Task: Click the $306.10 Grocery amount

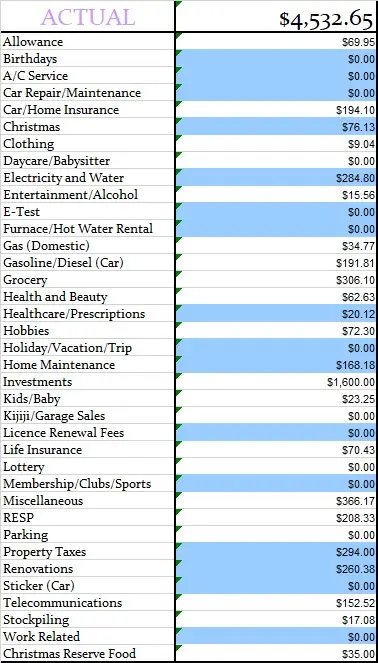Action: point(356,280)
